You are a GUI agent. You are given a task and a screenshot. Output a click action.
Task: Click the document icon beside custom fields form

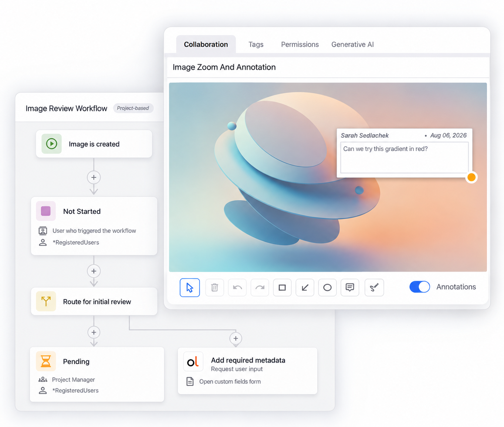pos(190,381)
